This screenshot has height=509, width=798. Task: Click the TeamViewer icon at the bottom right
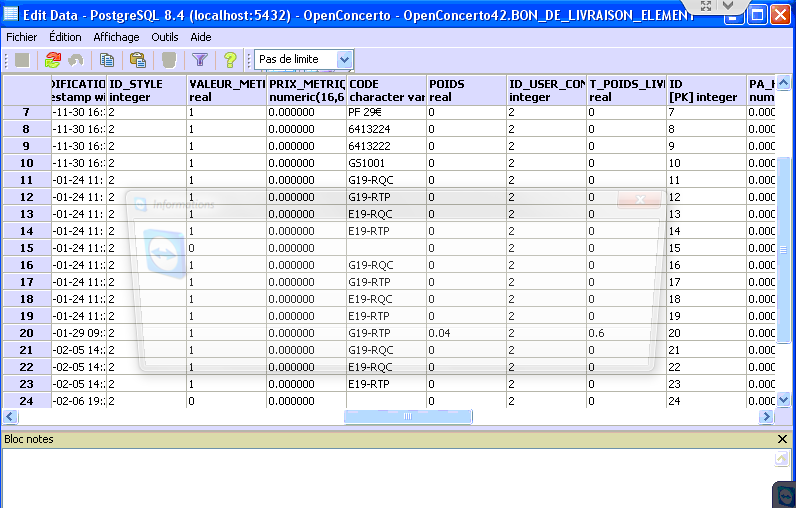click(784, 494)
